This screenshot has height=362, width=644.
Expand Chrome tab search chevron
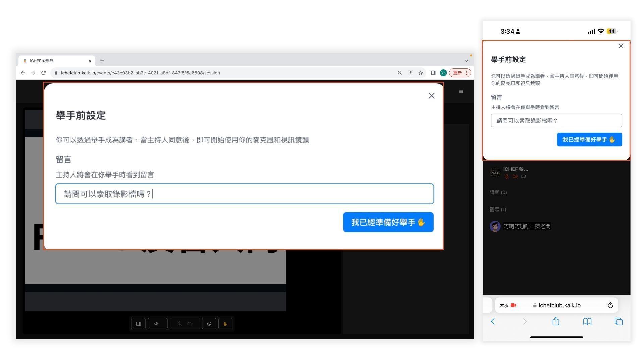(x=466, y=61)
